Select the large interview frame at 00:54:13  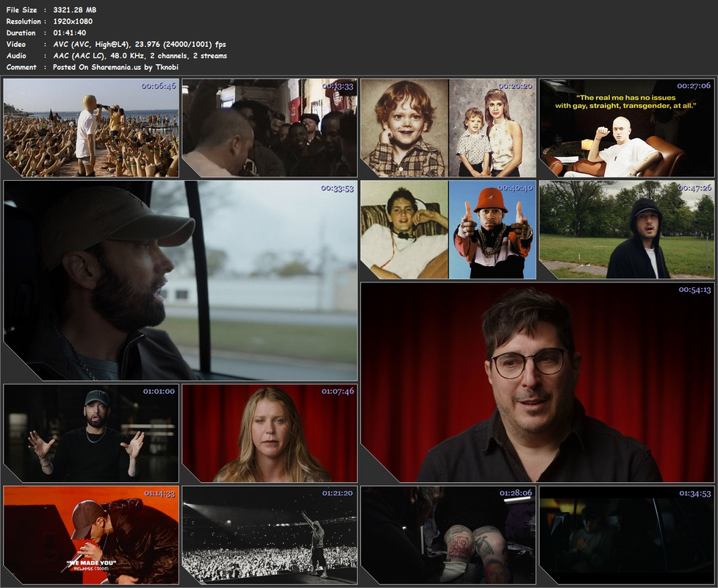coord(538,382)
